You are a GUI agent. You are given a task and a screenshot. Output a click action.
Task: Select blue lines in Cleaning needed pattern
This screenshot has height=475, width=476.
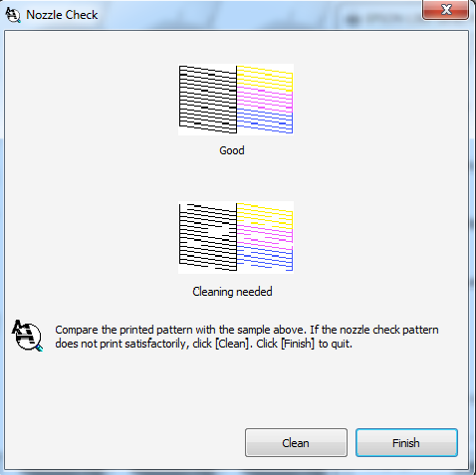(265, 258)
